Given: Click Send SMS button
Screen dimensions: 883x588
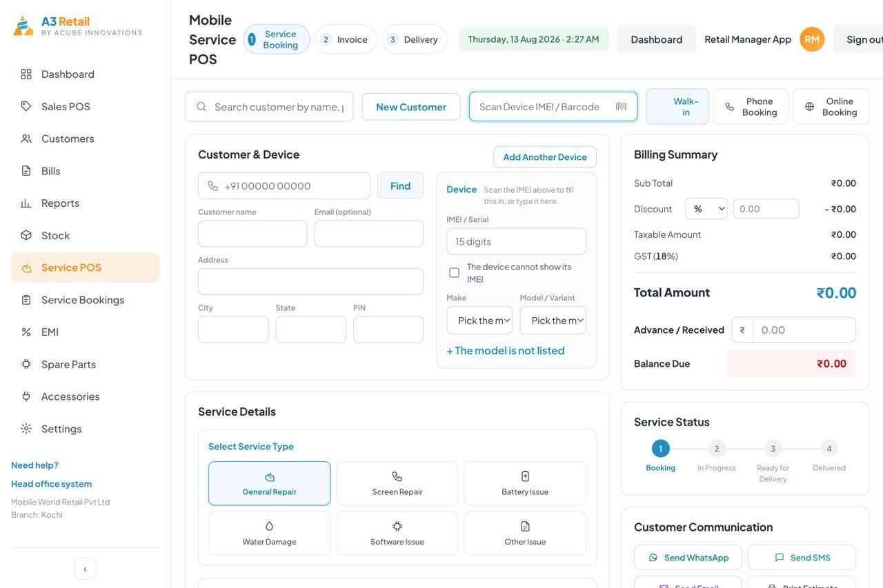Looking at the screenshot, I should [802, 558].
